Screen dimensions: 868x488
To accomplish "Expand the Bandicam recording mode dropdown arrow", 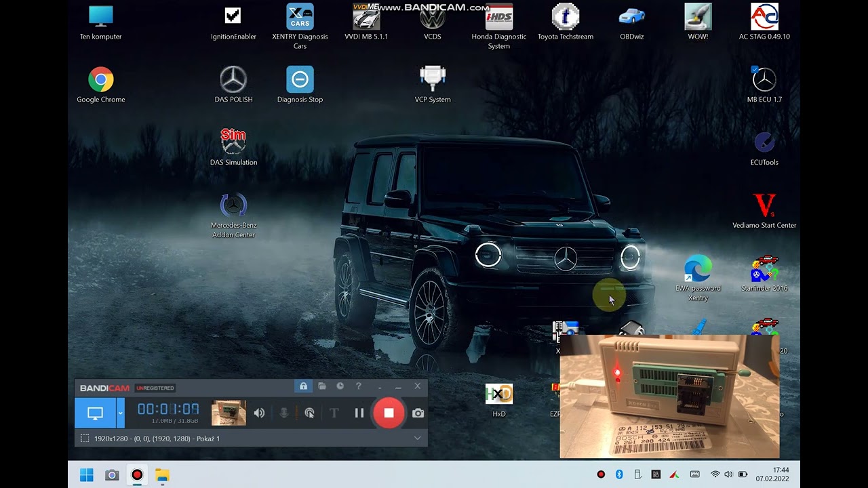I will (x=121, y=413).
